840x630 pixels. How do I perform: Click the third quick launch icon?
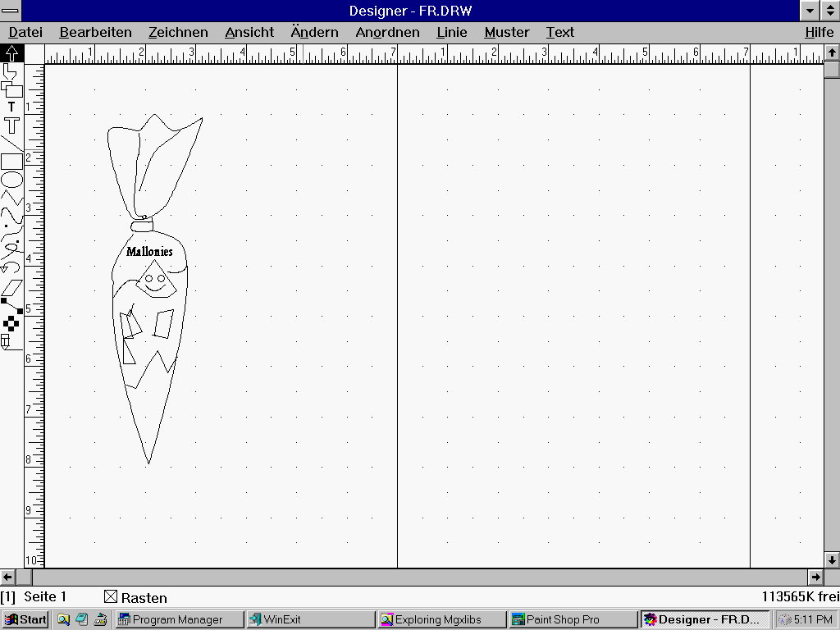click(100, 620)
